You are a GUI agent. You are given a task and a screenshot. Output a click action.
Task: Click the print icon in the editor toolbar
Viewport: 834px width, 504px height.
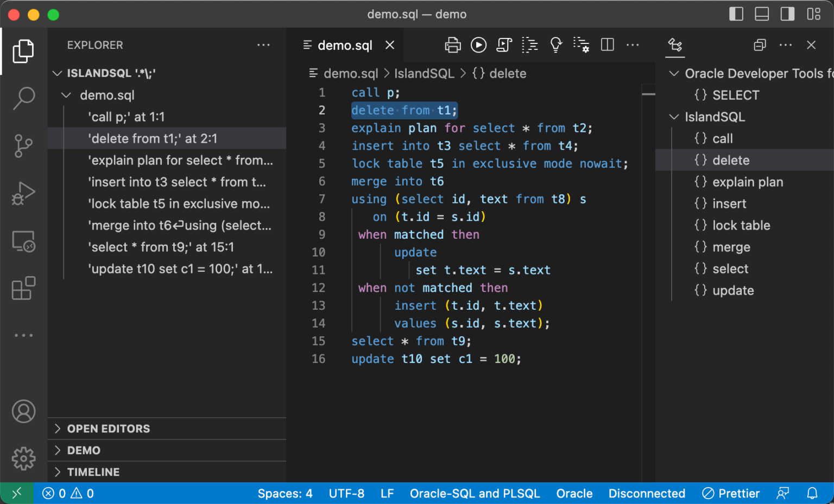click(x=452, y=45)
